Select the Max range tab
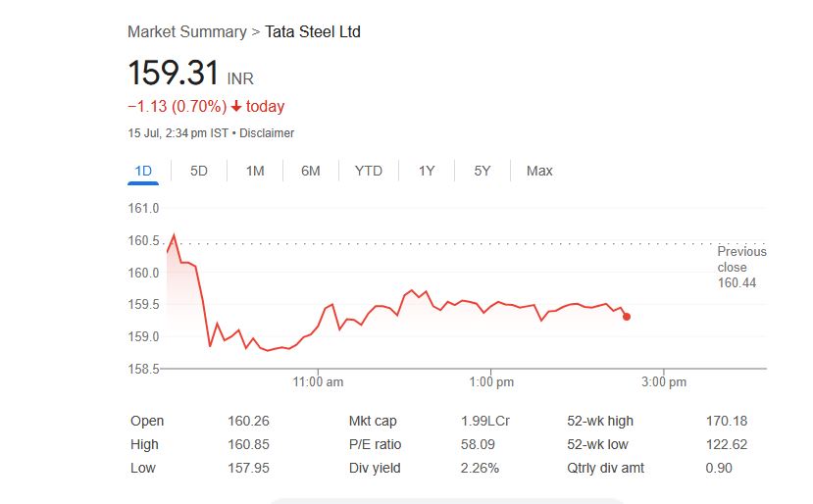The image size is (813, 504). (x=539, y=172)
